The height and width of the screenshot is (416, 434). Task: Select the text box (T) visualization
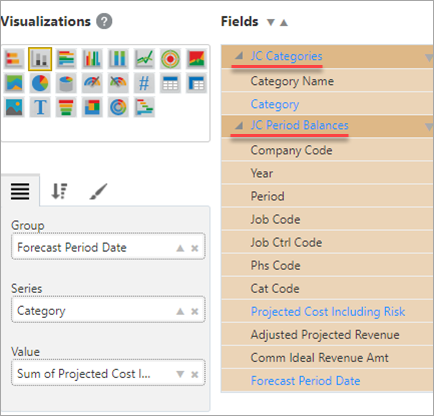[40, 107]
